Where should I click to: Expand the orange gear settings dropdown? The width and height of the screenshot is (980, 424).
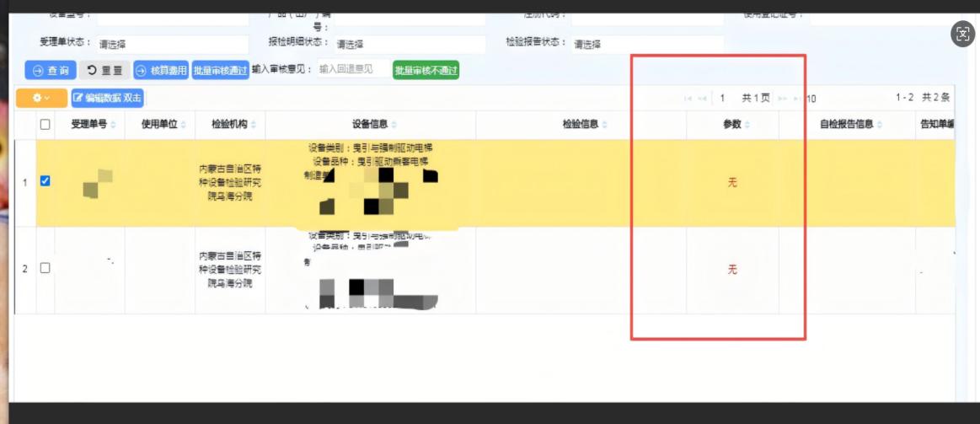click(41, 99)
